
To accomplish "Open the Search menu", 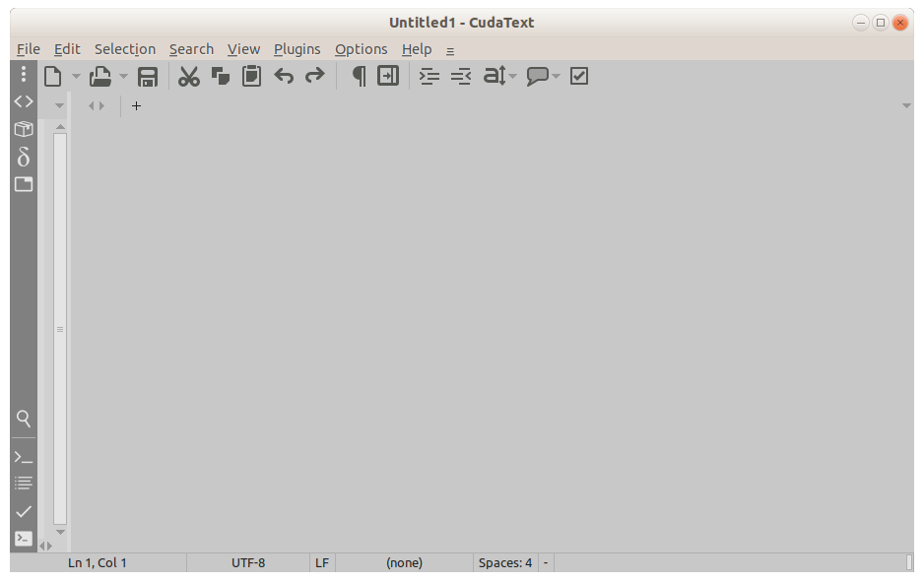I will (x=191, y=49).
